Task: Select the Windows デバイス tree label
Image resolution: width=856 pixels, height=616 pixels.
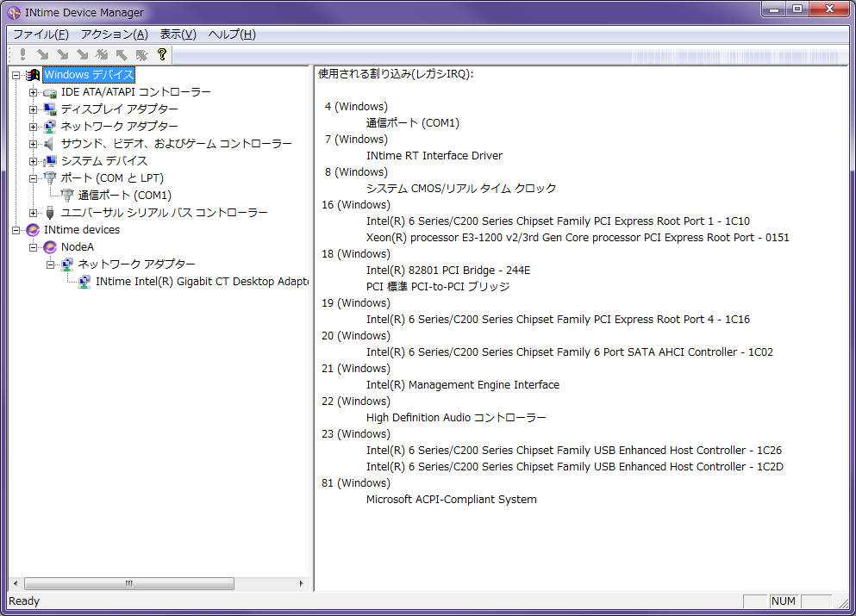Action: [x=89, y=75]
